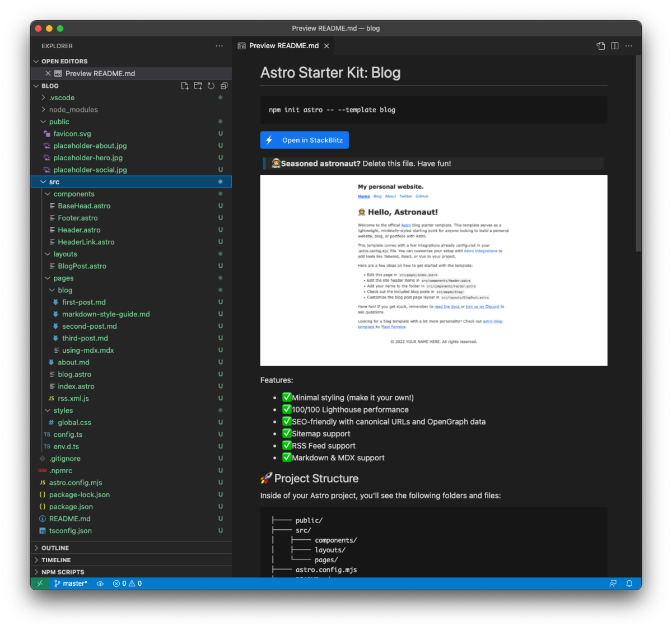
Task: Open global.css stylesheet
Action: tap(131, 423)
